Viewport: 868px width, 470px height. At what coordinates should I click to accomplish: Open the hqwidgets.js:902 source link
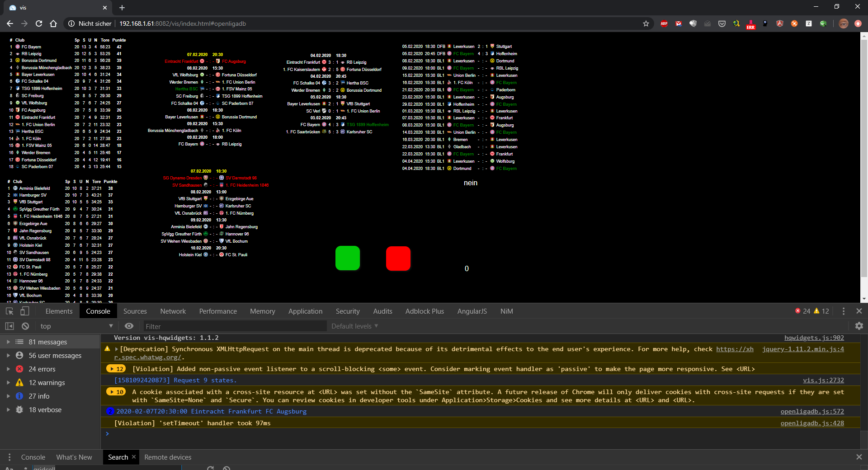(814, 338)
